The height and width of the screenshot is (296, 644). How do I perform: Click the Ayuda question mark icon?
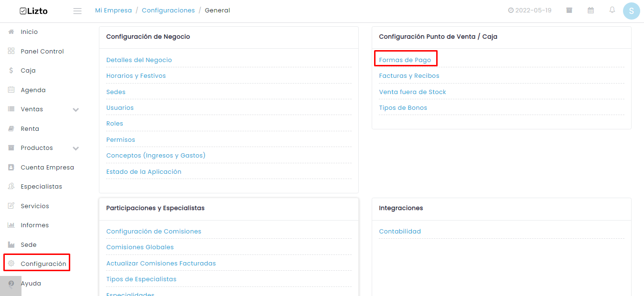(11, 283)
